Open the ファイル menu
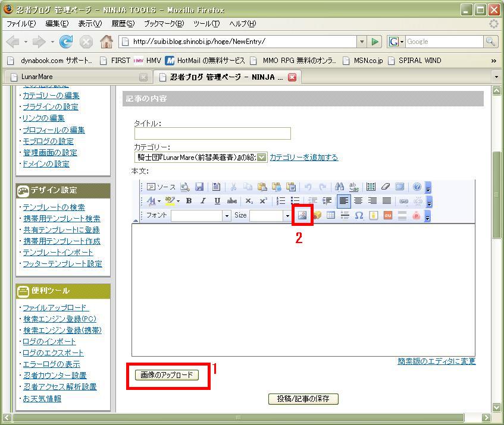 (x=21, y=24)
